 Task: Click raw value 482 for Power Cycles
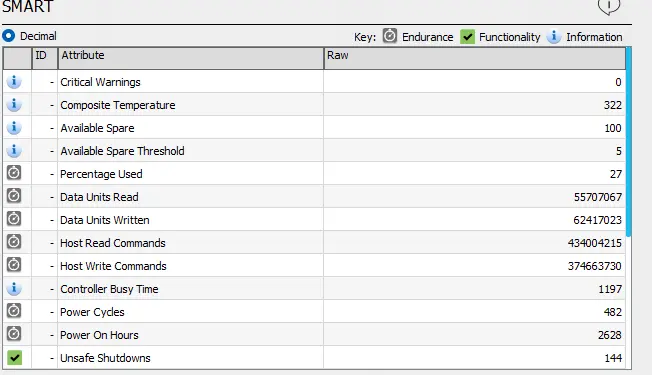point(612,312)
